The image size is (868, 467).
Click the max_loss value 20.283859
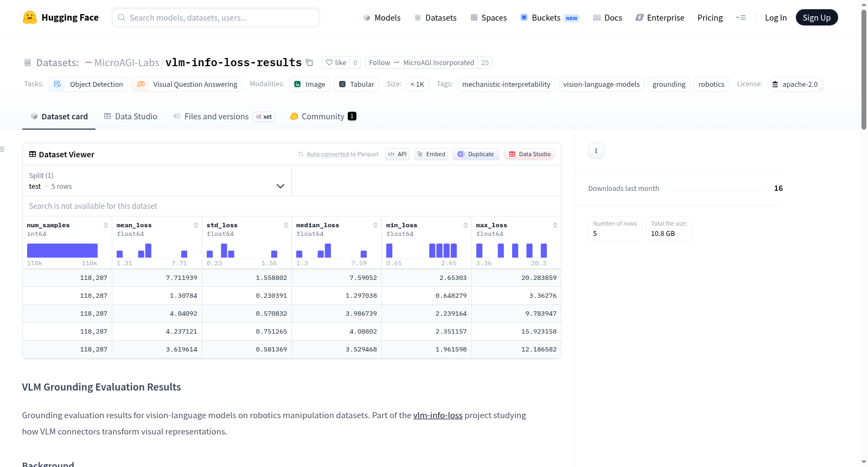click(539, 278)
